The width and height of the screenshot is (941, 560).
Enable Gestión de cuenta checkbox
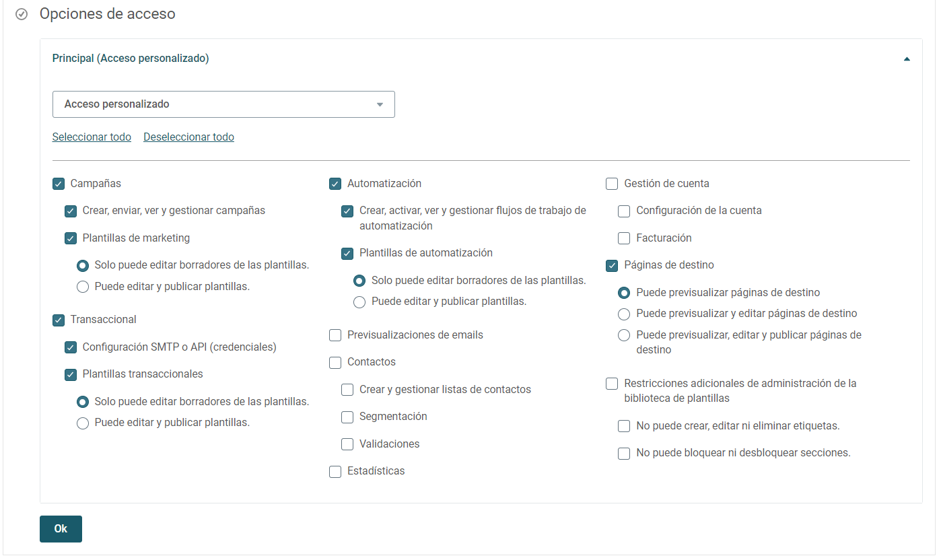point(612,184)
